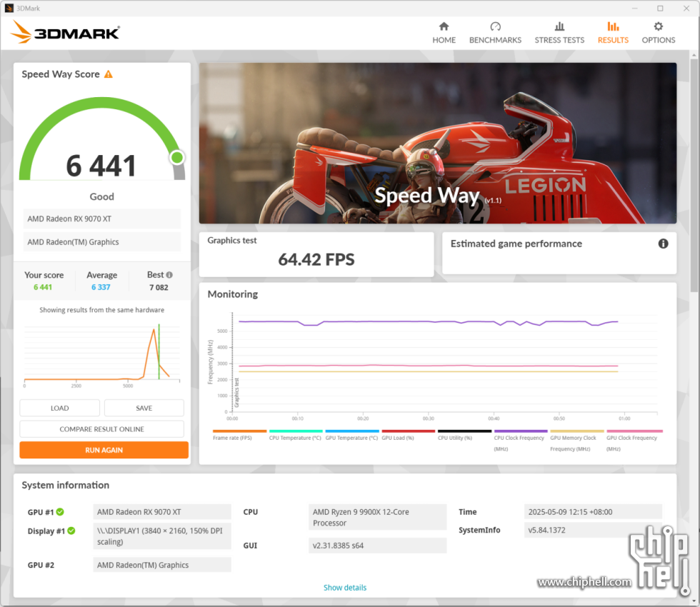This screenshot has width=700, height=607.
Task: Click the scrollbar down arrow
Action: tap(694, 601)
